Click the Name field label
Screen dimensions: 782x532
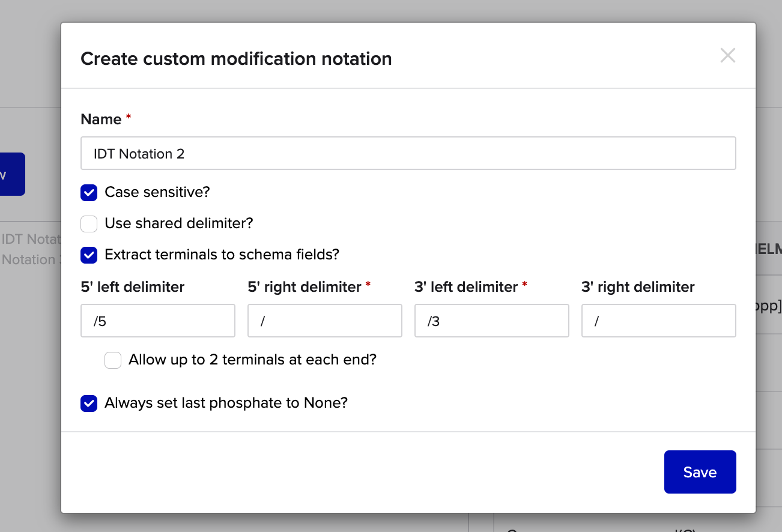101,119
